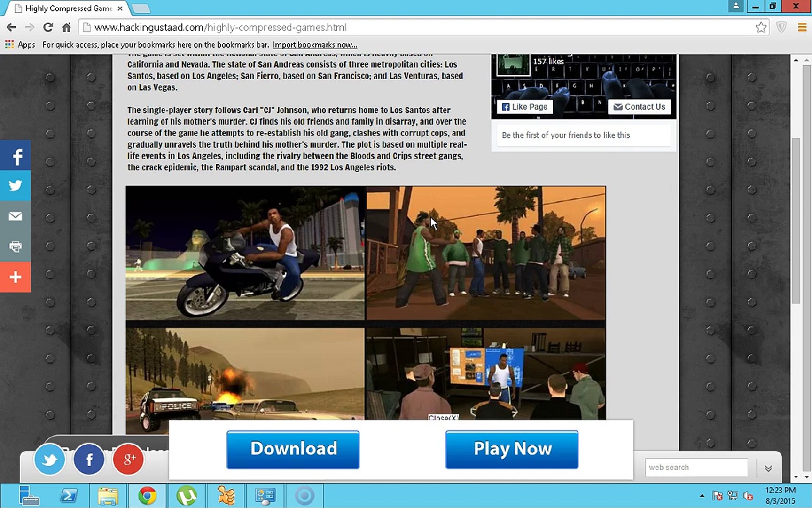This screenshot has height=508, width=812.
Task: Show hidden system tray icons arrow
Action: pos(702,496)
